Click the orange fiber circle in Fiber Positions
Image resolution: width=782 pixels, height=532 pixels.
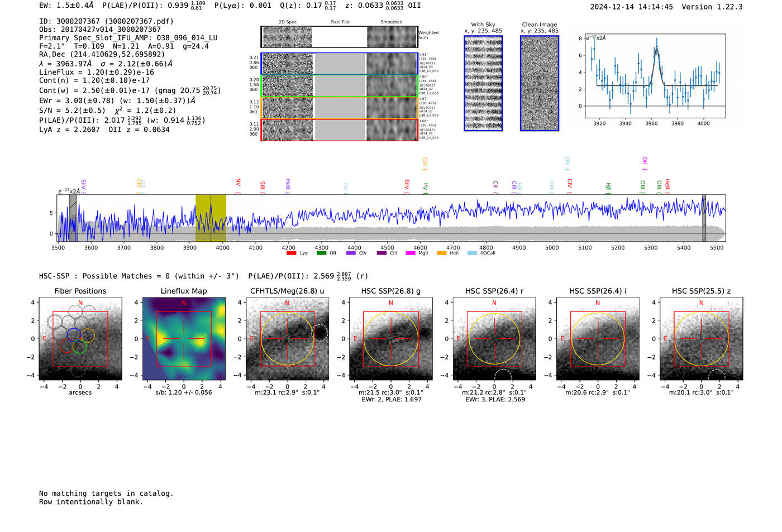point(88,335)
